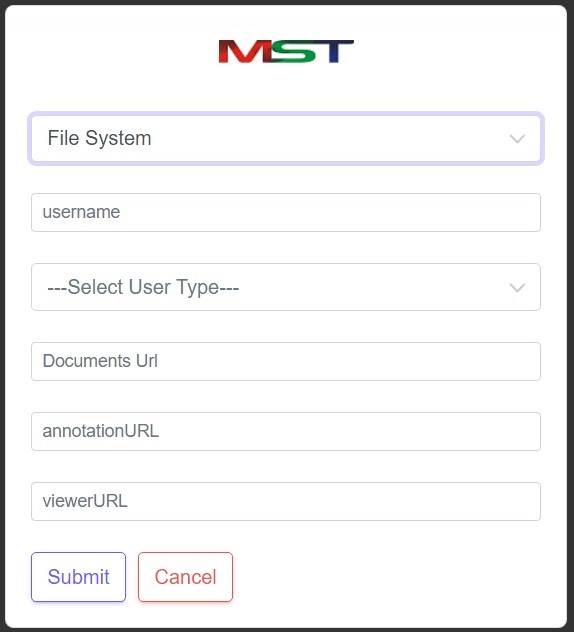Select the annotationURL input box
Image resolution: width=574 pixels, height=632 pixels.
point(286,431)
